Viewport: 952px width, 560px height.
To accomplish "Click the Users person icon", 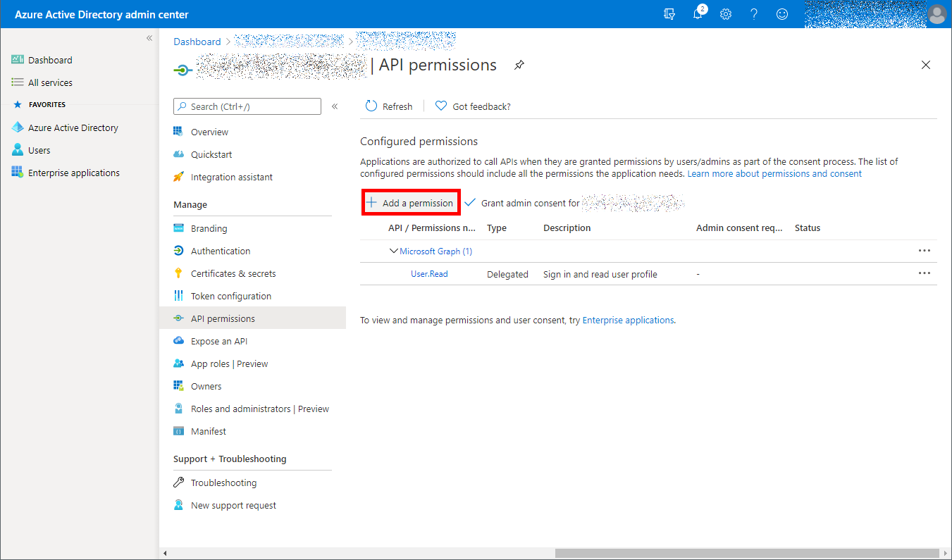I will (18, 150).
